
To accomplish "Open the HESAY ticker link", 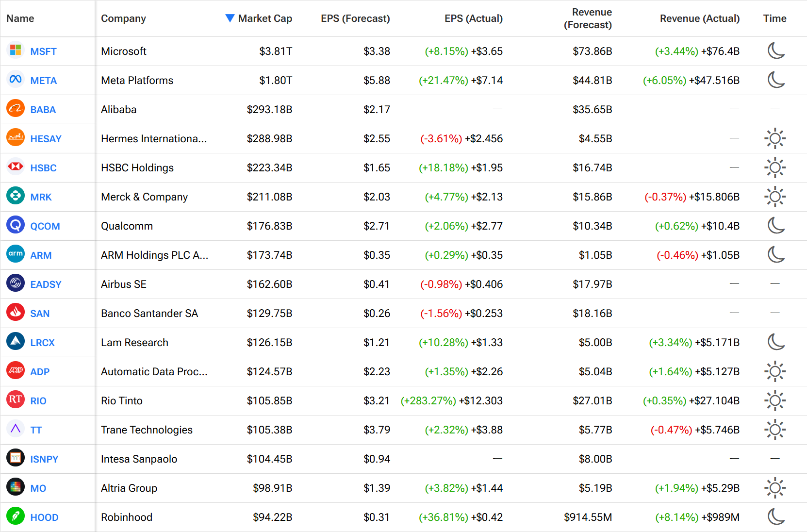I will click(x=46, y=139).
